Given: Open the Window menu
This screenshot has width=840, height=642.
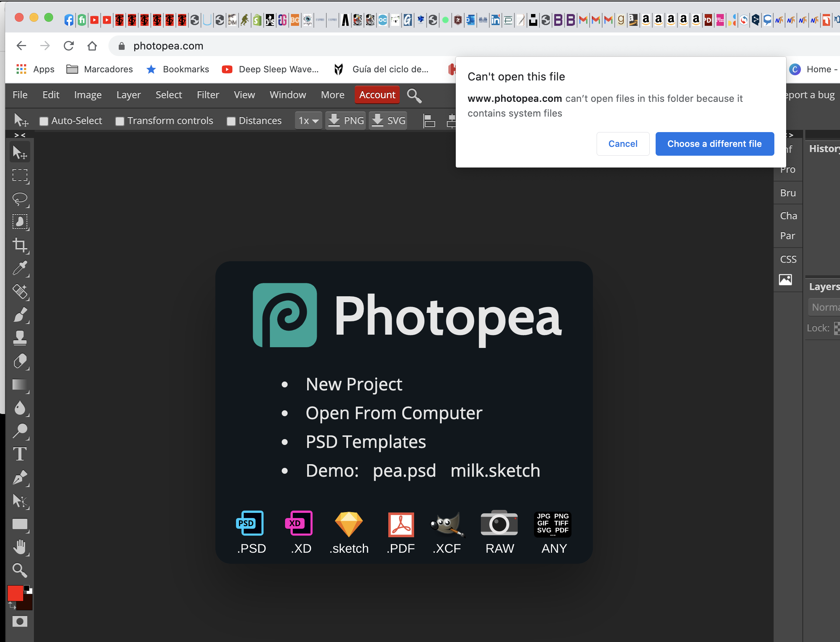Looking at the screenshot, I should click(x=288, y=95).
